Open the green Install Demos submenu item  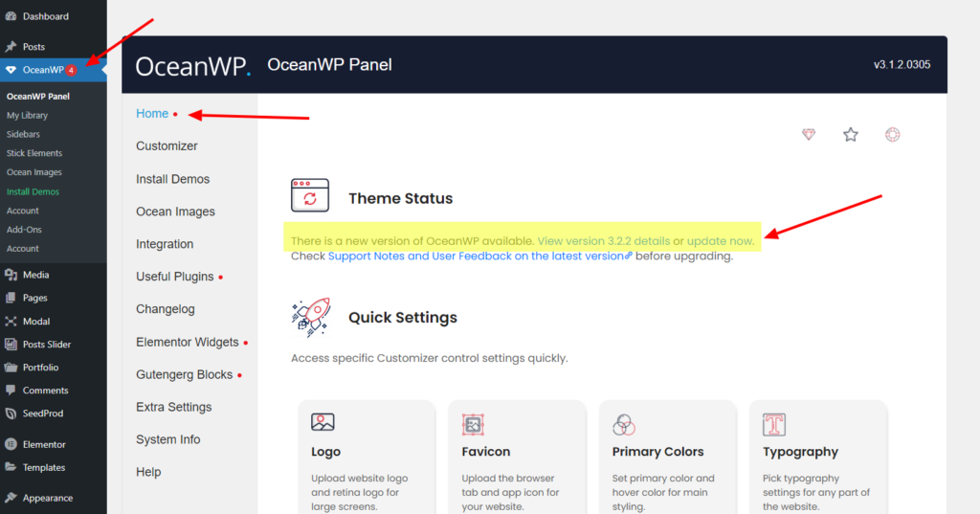[x=33, y=191]
